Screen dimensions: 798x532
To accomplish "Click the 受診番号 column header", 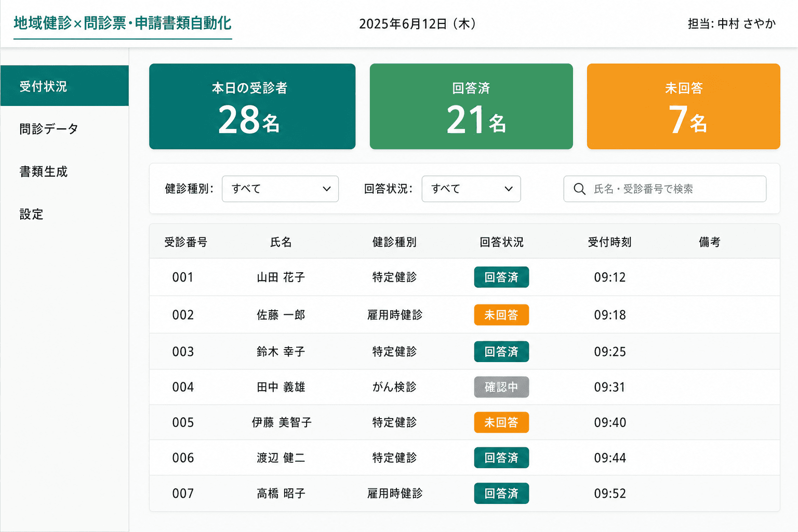I will pos(186,242).
